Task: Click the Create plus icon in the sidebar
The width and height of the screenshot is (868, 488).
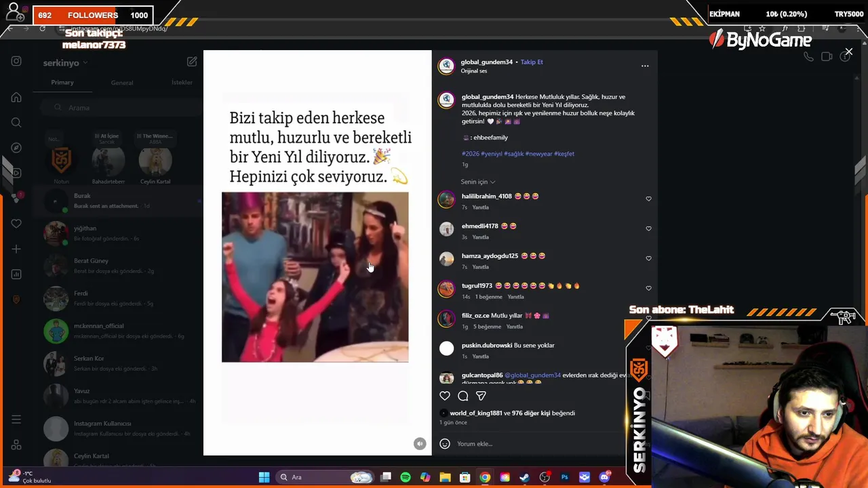Action: pyautogui.click(x=16, y=249)
